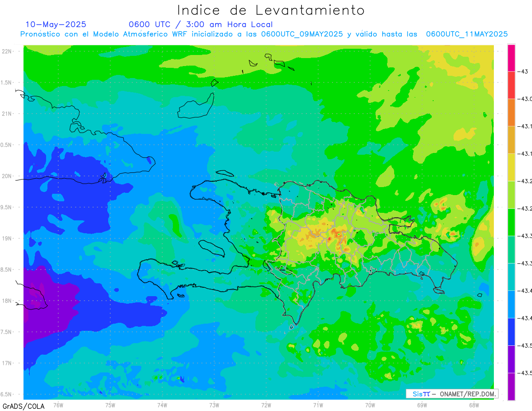Click the '70W' longitude label
The image size is (532, 411).
370,405
